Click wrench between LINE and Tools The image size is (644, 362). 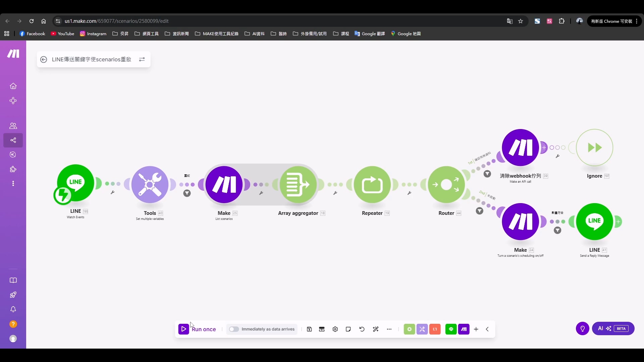tap(113, 192)
